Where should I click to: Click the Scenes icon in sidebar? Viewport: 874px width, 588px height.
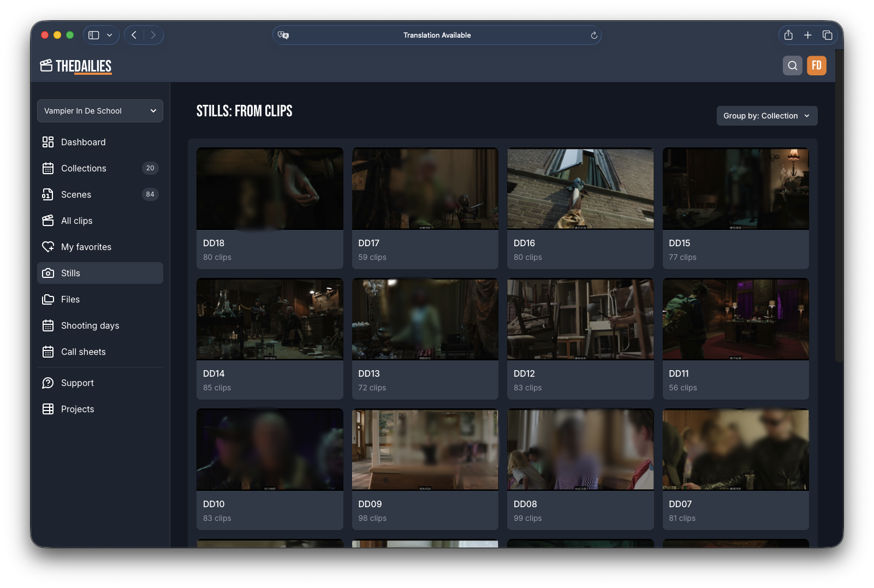48,194
